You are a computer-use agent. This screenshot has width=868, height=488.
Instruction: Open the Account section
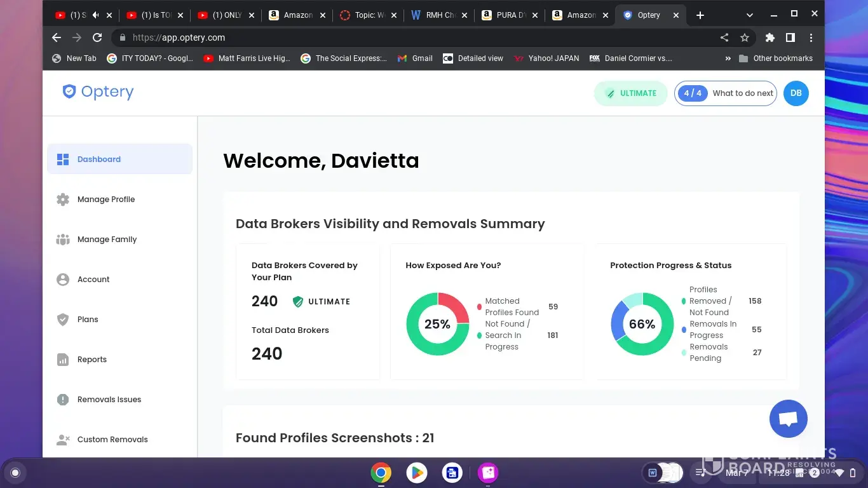[x=119, y=280]
